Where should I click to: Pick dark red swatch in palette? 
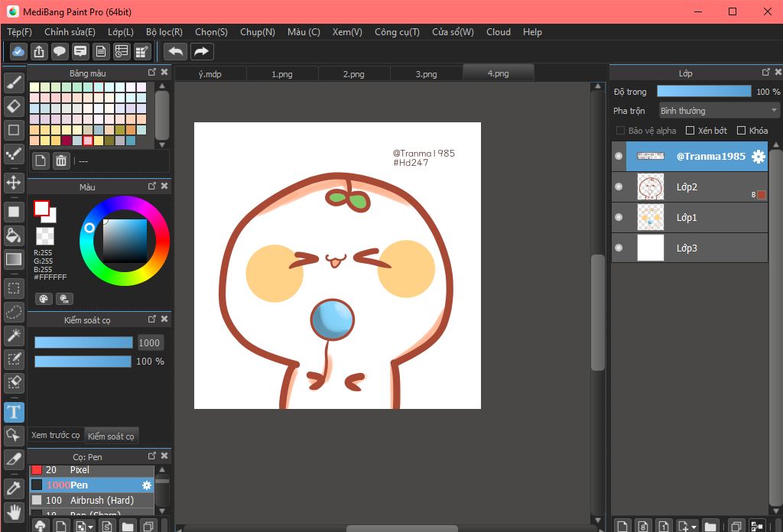66,141
